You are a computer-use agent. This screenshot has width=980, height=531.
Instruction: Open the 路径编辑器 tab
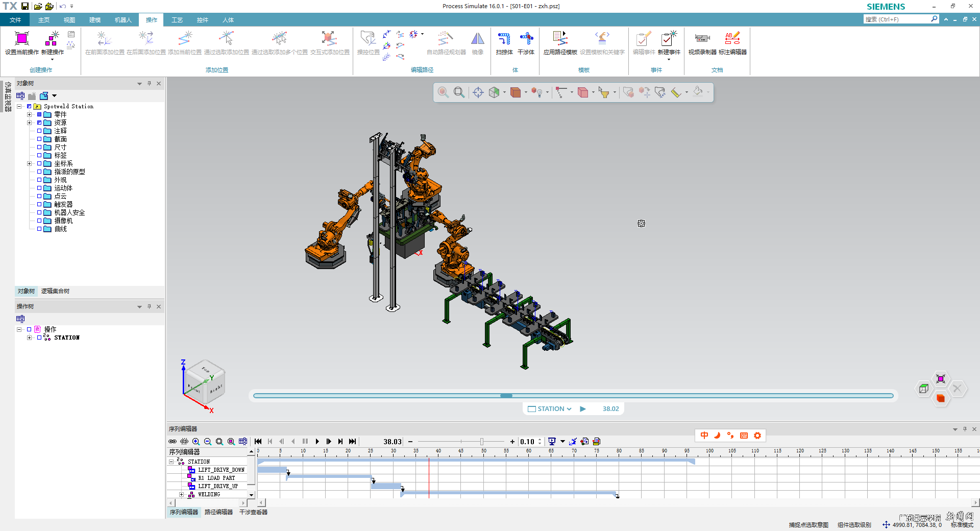218,512
